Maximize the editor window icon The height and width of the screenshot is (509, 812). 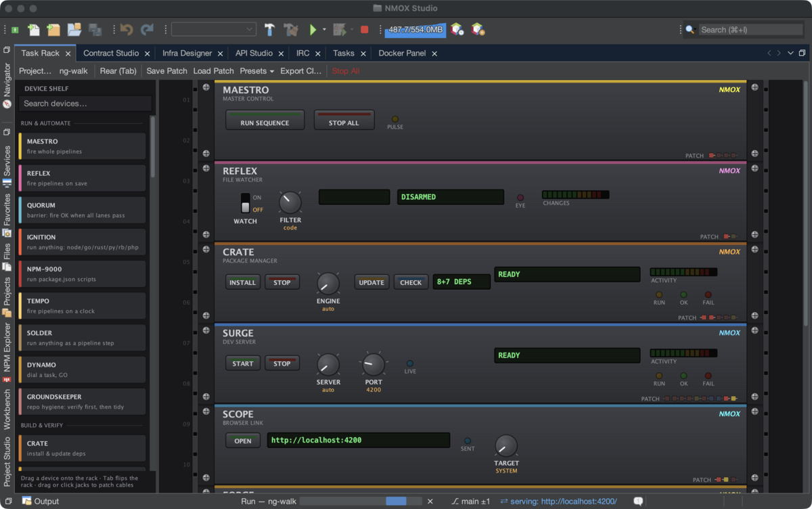click(x=802, y=53)
